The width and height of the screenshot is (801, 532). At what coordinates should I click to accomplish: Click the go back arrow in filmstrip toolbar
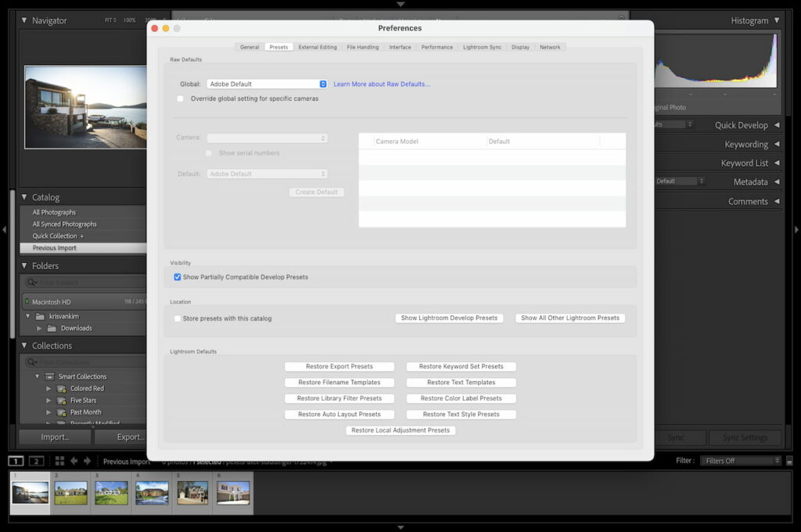pyautogui.click(x=74, y=461)
